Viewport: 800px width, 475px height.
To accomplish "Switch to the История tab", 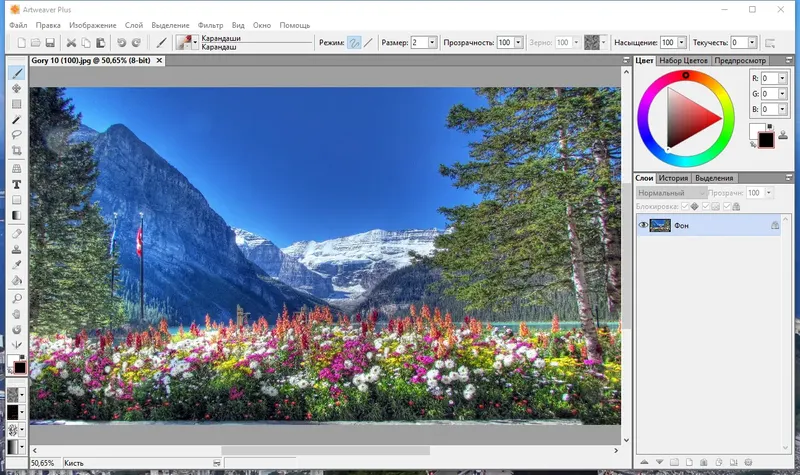I will [673, 178].
